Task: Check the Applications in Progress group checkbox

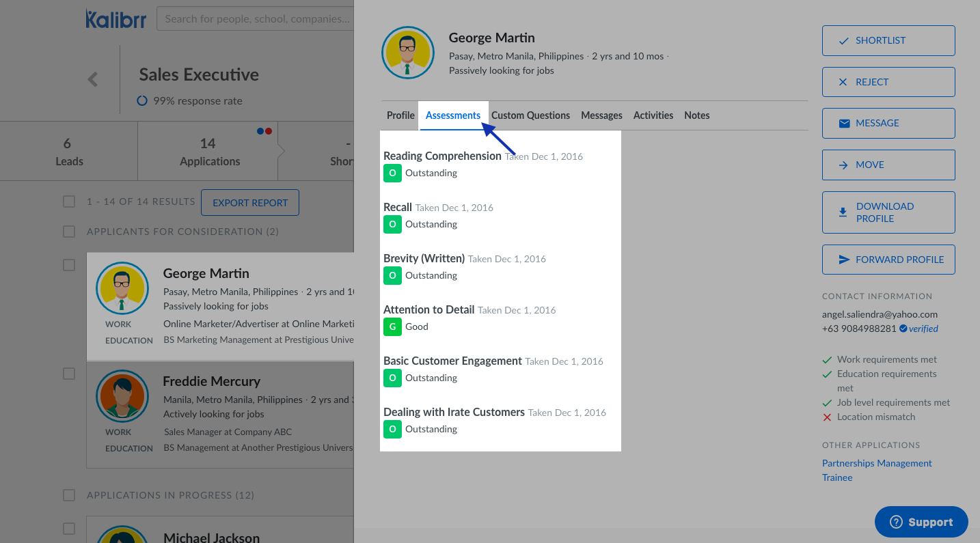Action: click(x=69, y=495)
